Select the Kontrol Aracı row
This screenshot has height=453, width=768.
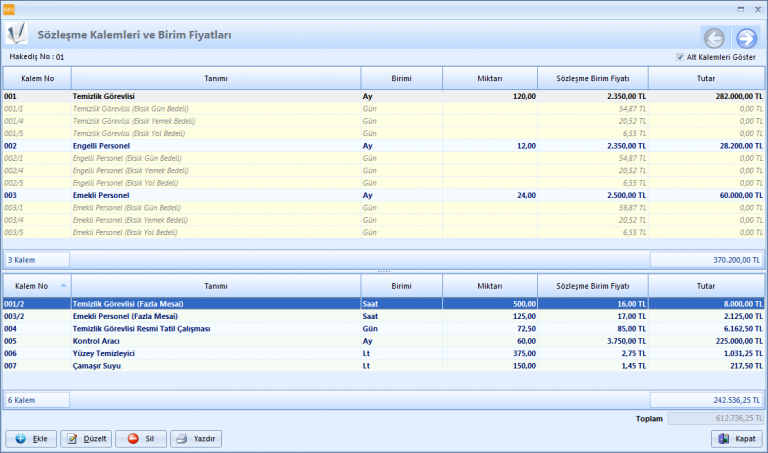pyautogui.click(x=215, y=340)
